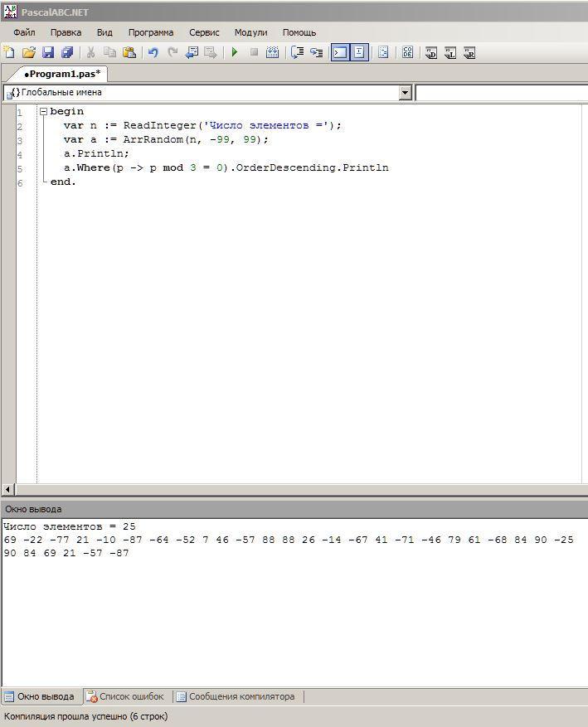The width and height of the screenshot is (588, 727).
Task: Open the Вид menu
Action: click(x=104, y=32)
